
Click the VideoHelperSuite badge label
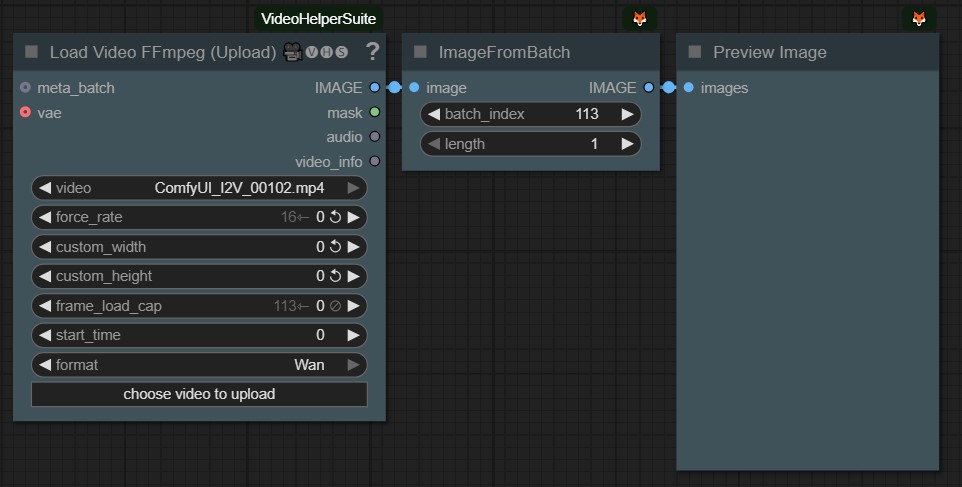[x=319, y=19]
